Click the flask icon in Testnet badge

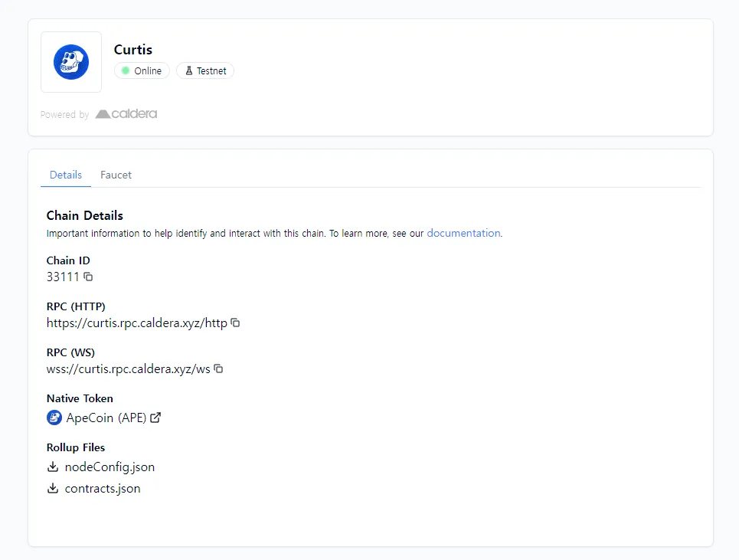click(x=189, y=71)
